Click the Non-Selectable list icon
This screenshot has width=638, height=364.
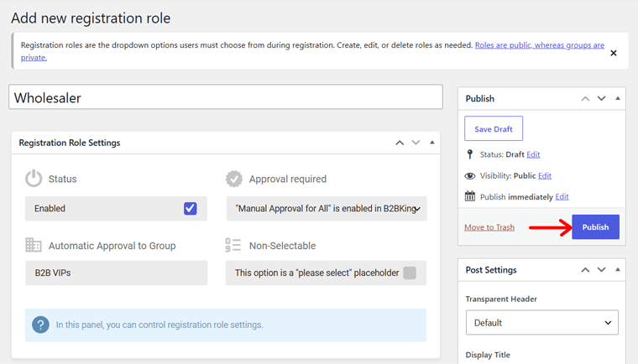click(x=233, y=245)
